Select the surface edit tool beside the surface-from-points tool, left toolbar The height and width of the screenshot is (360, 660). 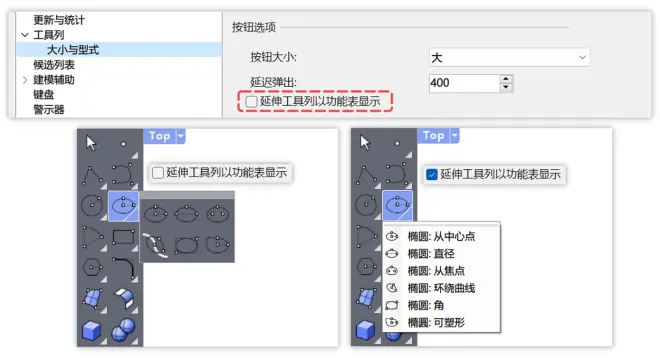[x=124, y=298]
